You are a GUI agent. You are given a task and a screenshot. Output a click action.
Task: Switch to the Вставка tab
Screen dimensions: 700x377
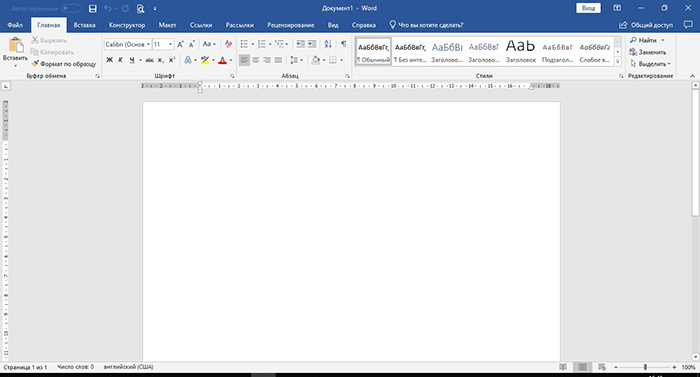84,25
